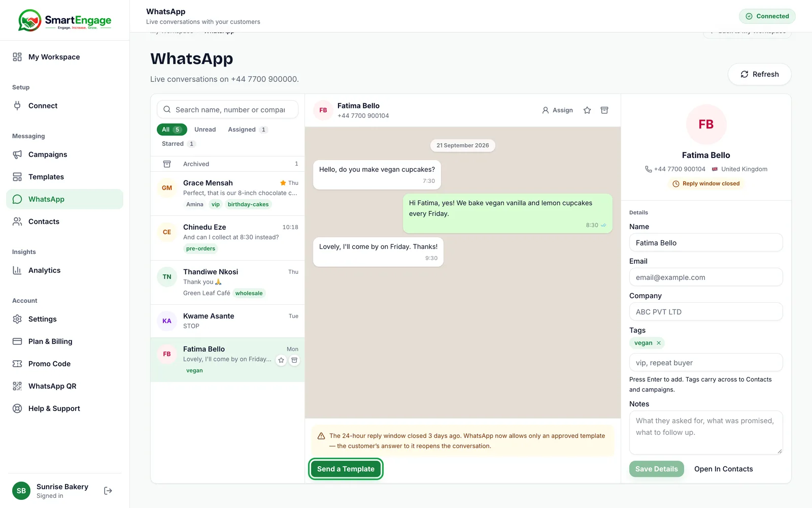Click into the Notes text area
Image resolution: width=812 pixels, height=508 pixels.
pyautogui.click(x=706, y=432)
